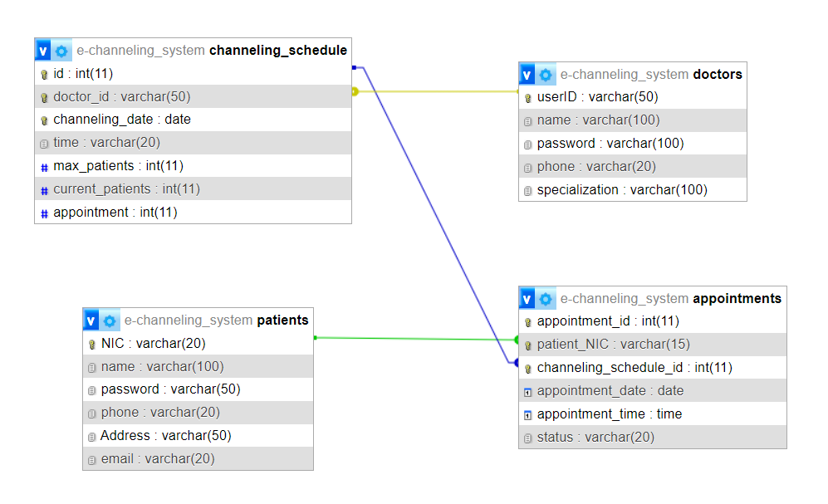Click the key icon beside NIC column

[92, 345]
